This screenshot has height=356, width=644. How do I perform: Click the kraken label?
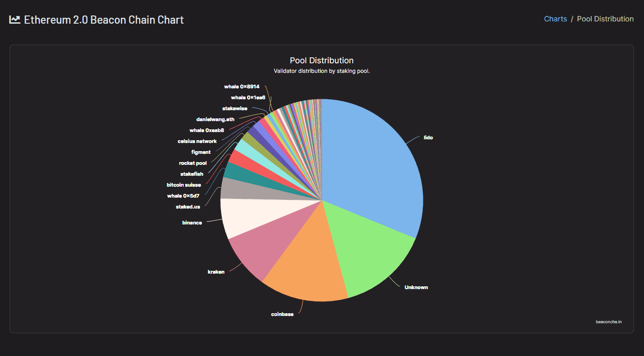point(216,272)
